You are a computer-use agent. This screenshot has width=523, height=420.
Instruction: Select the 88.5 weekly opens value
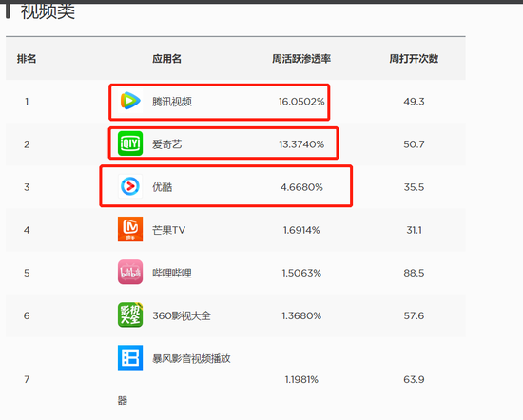(x=414, y=273)
